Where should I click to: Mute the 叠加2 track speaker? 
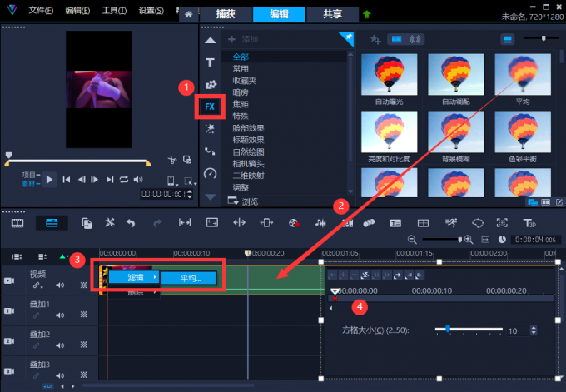pos(60,345)
